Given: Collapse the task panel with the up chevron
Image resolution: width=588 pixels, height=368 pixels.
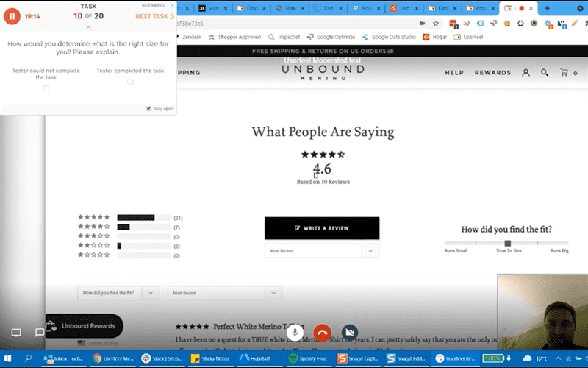Looking at the screenshot, I should pyautogui.click(x=88, y=27).
